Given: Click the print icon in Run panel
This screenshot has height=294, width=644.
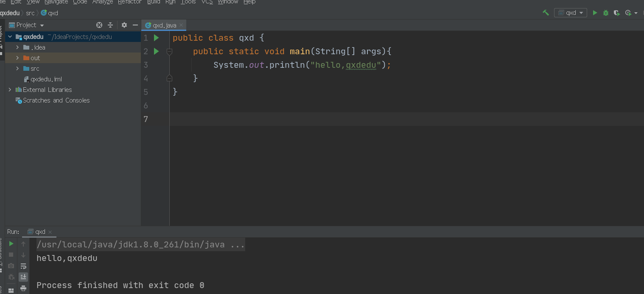Looking at the screenshot, I should [x=23, y=288].
